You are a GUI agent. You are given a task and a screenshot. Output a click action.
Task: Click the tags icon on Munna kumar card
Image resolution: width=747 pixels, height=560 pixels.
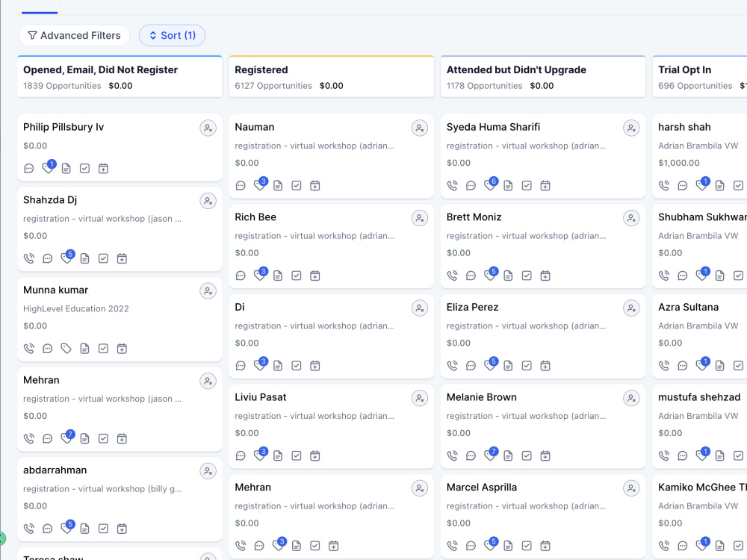tap(66, 349)
